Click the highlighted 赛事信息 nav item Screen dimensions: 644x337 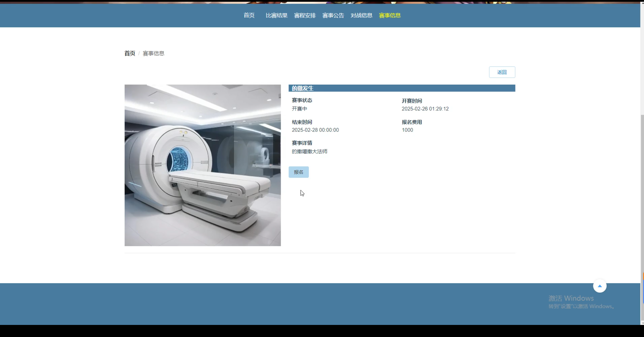(x=390, y=15)
